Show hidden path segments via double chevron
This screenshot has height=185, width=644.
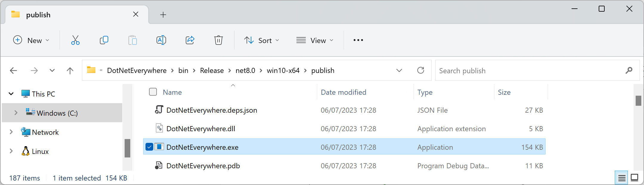(x=101, y=71)
